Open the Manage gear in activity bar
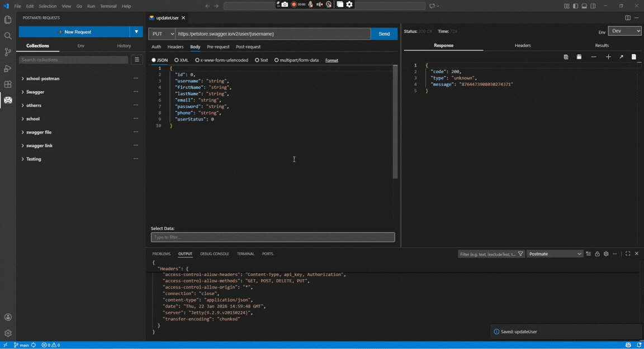644x349 pixels. point(8,333)
